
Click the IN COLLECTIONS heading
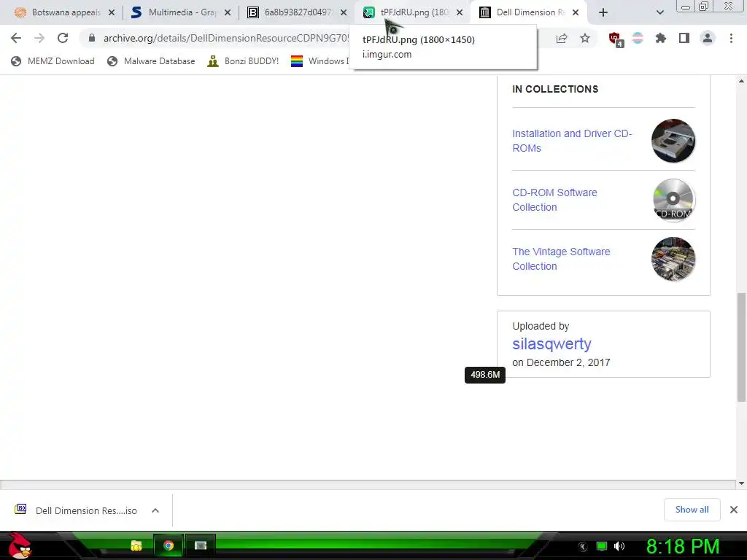pos(555,89)
